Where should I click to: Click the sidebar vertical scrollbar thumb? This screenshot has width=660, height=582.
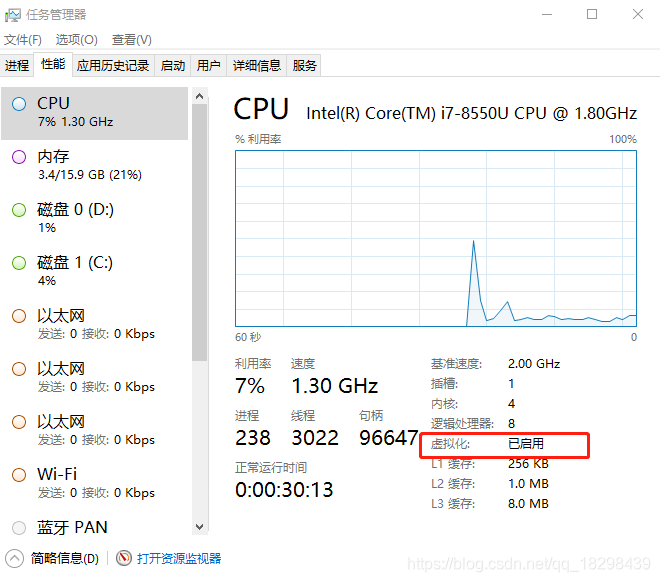(x=200, y=232)
